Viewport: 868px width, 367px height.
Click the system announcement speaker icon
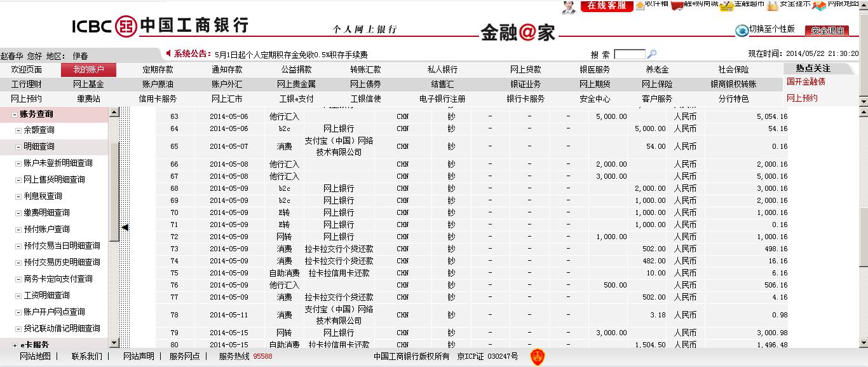click(x=168, y=53)
